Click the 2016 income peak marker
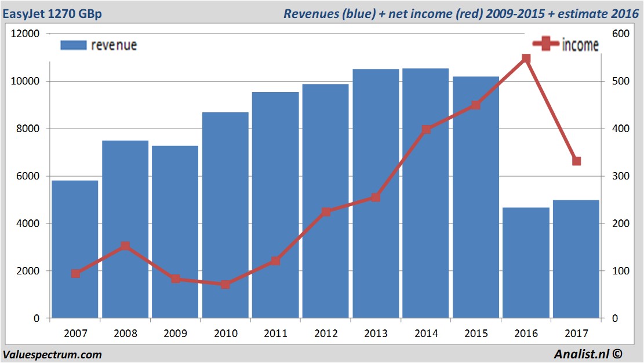This screenshot has width=644, height=363. coord(526,58)
